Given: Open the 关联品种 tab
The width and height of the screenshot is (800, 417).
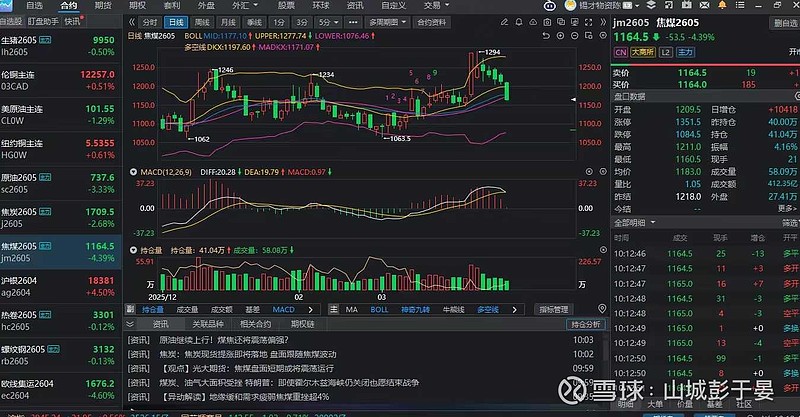Looking at the screenshot, I should [x=208, y=324].
